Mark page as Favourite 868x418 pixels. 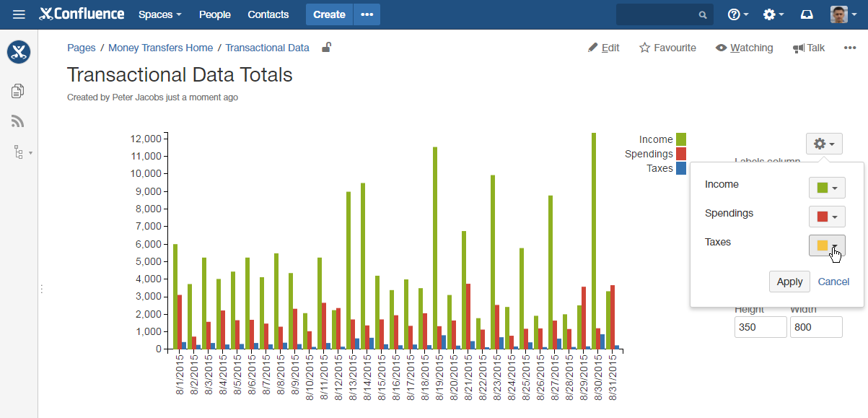667,48
